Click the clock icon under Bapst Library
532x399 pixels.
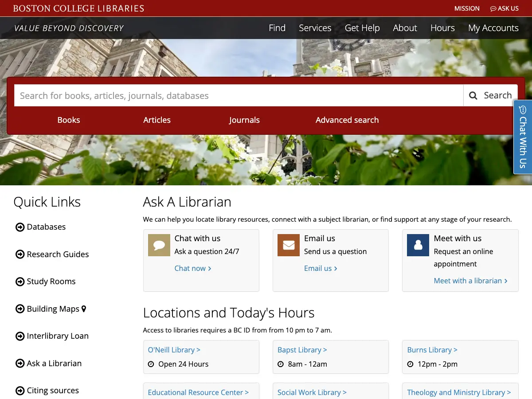pyautogui.click(x=280, y=364)
